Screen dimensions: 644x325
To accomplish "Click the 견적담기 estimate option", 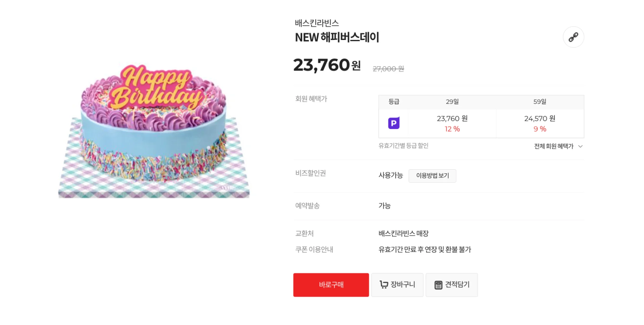I will click(x=451, y=284).
